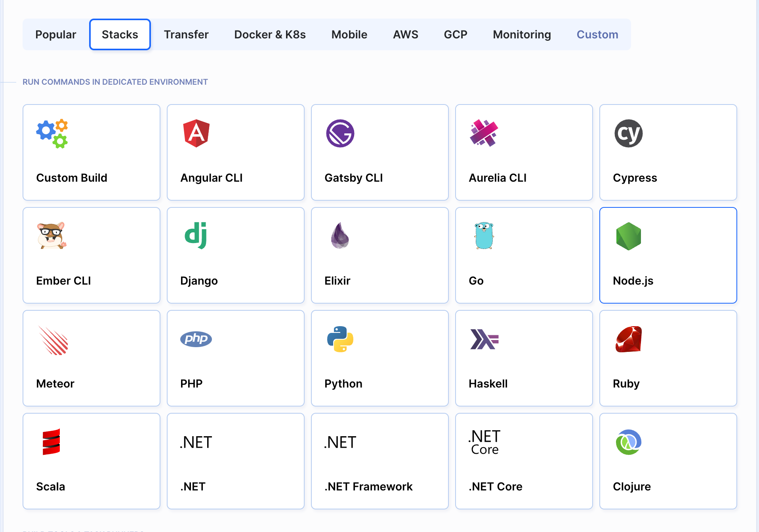The width and height of the screenshot is (759, 532).
Task: Click the Elixir label text
Action: tap(338, 281)
